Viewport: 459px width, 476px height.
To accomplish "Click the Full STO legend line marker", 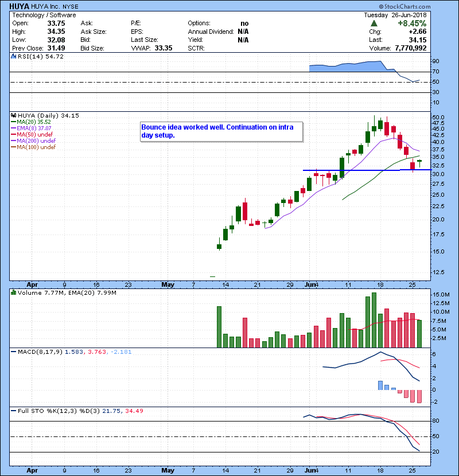I will tap(13, 411).
